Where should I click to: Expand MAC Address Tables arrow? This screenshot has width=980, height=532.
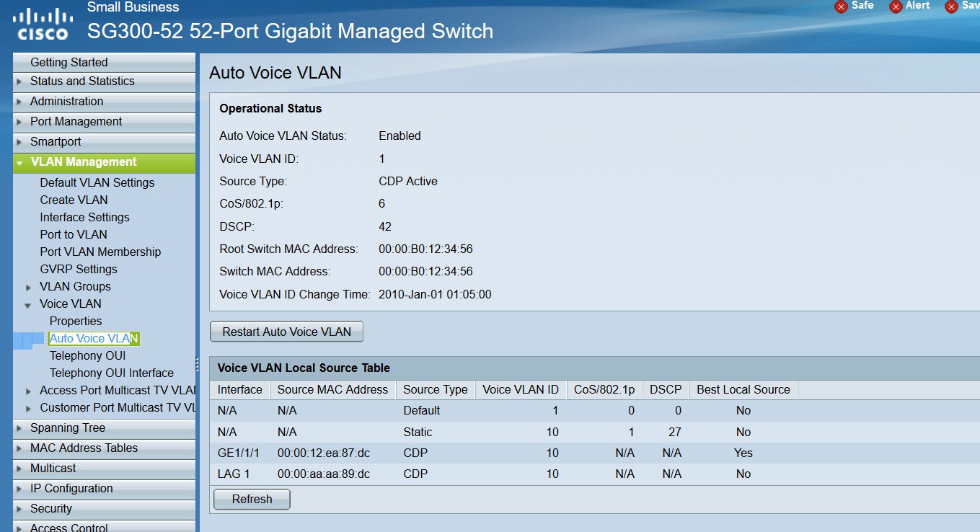[19, 448]
